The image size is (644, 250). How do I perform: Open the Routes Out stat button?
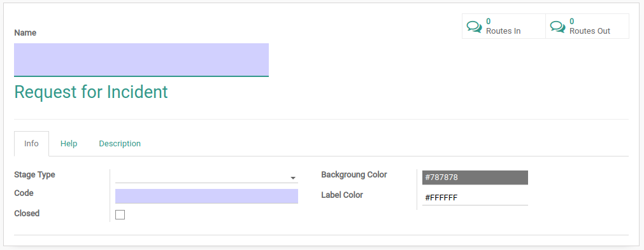587,26
